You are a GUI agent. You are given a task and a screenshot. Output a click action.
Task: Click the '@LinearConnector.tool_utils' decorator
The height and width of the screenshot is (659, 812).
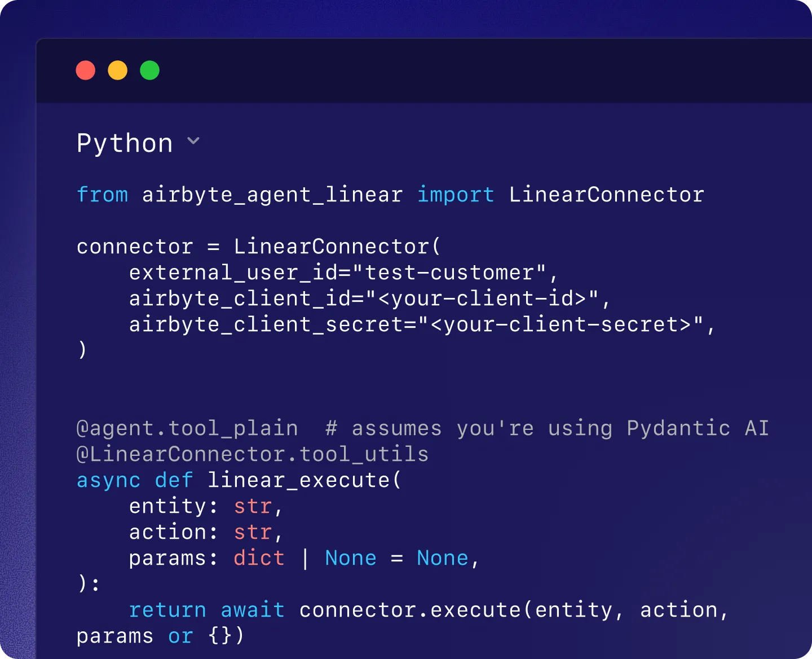point(253,454)
